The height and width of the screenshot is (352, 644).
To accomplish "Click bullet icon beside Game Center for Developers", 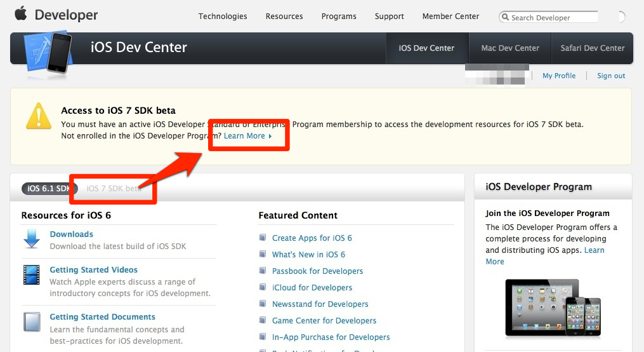I will pyautogui.click(x=263, y=320).
